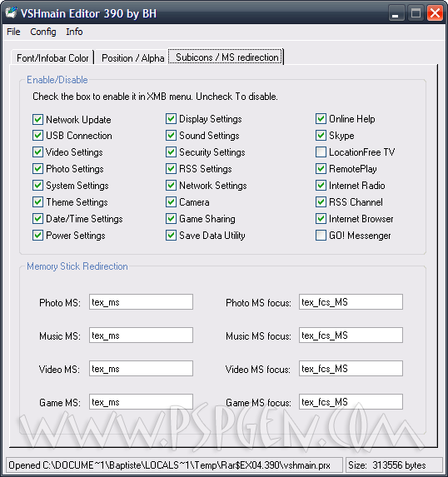Viewport: 448px width, 477px height.
Task: Uncheck Date/Time Settings
Action: [x=37, y=218]
